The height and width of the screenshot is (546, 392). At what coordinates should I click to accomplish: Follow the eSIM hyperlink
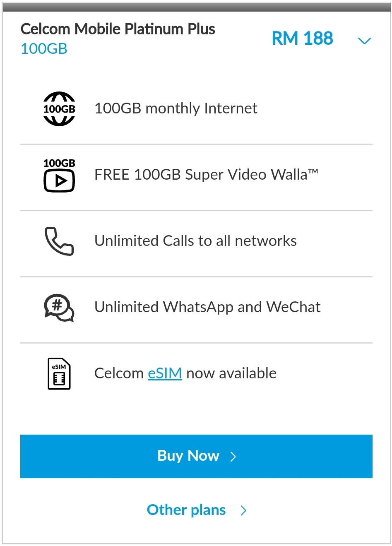point(165,373)
